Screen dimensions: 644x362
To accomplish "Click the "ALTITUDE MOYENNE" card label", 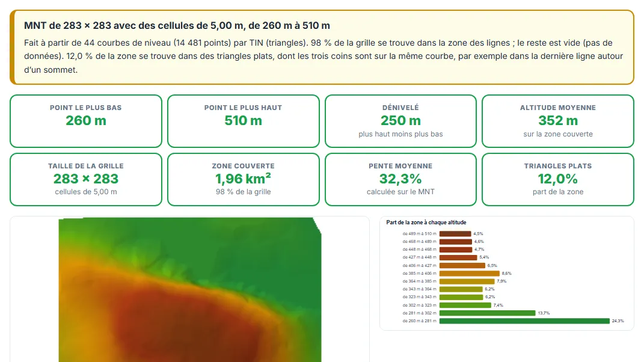I will 558,108.
